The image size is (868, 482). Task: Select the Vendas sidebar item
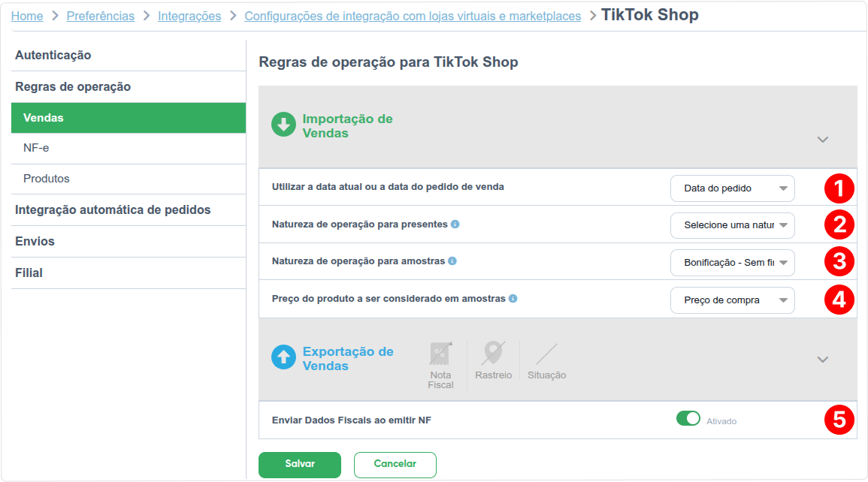[x=129, y=118]
